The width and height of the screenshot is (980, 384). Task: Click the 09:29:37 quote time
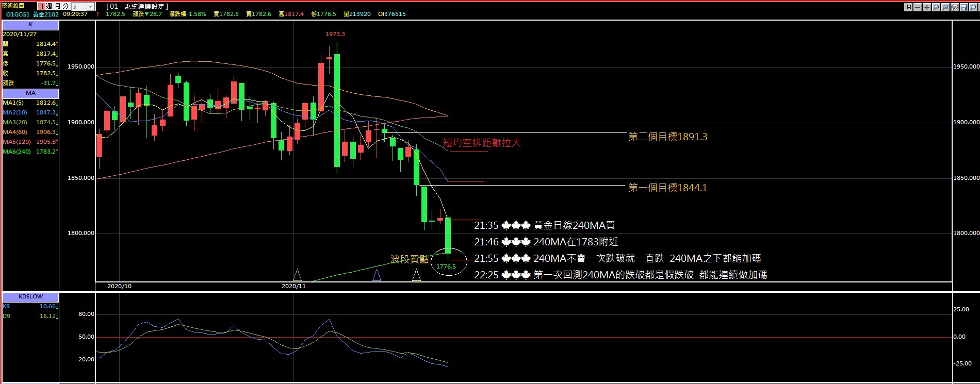(x=75, y=14)
